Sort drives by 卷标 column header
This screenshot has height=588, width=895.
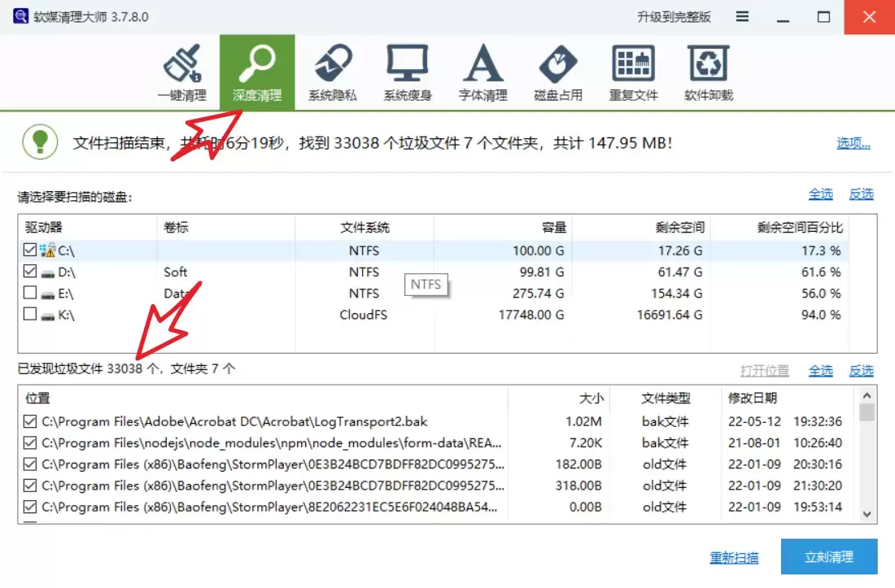226,227
